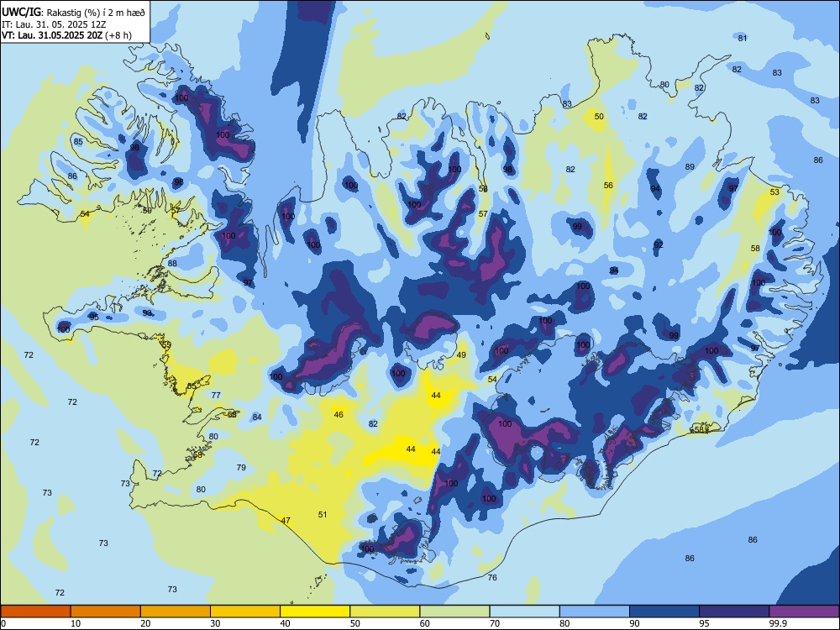The height and width of the screenshot is (630, 840).
Task: Click the humidity value 56 in the north
Action: coord(608,186)
